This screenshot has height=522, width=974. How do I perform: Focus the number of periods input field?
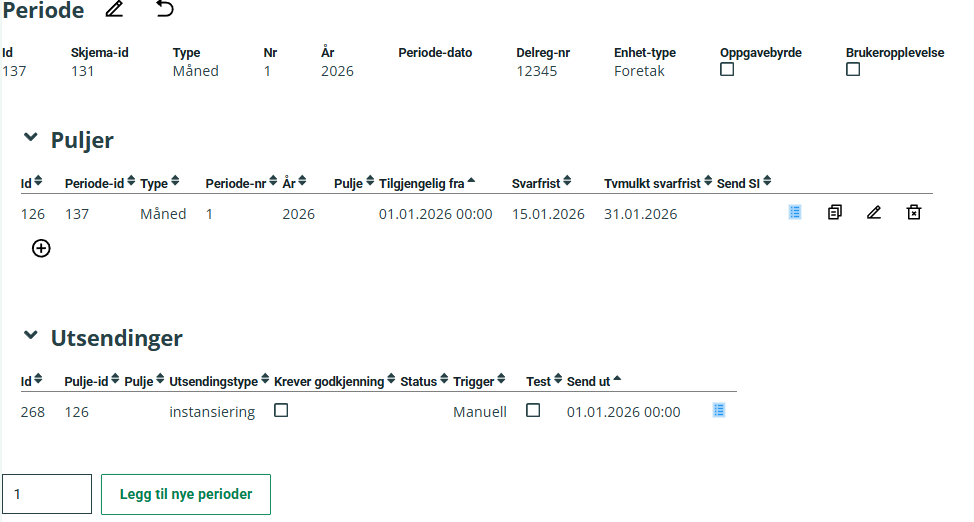[47, 494]
